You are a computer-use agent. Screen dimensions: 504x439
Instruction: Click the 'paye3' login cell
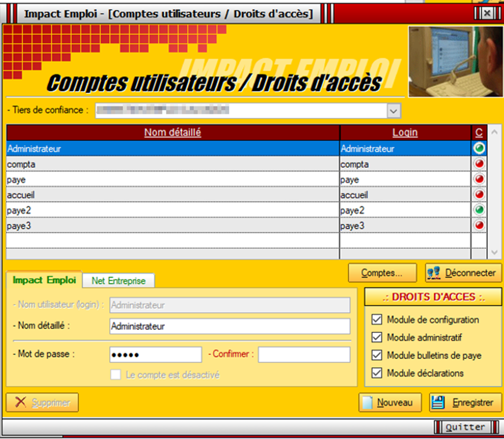coord(405,226)
